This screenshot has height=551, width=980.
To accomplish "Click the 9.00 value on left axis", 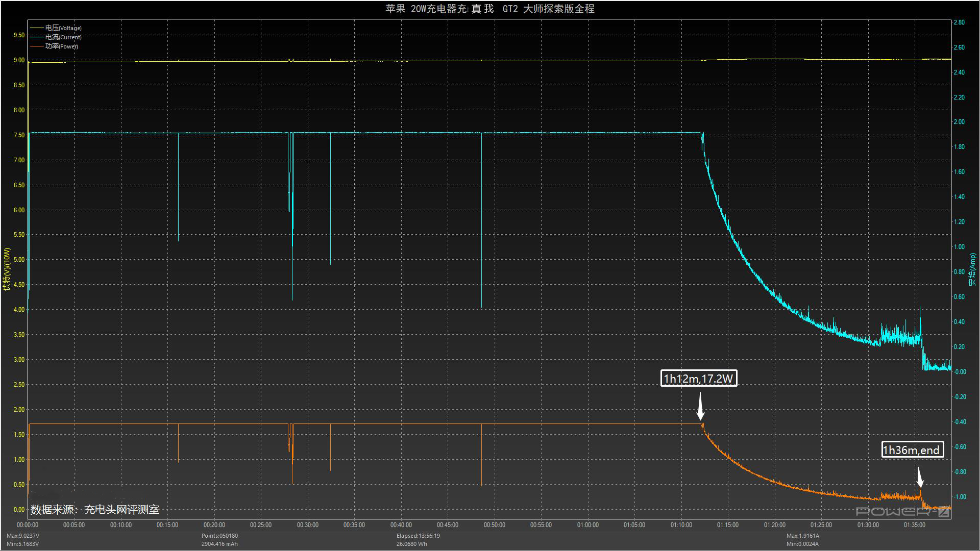I will (x=19, y=60).
